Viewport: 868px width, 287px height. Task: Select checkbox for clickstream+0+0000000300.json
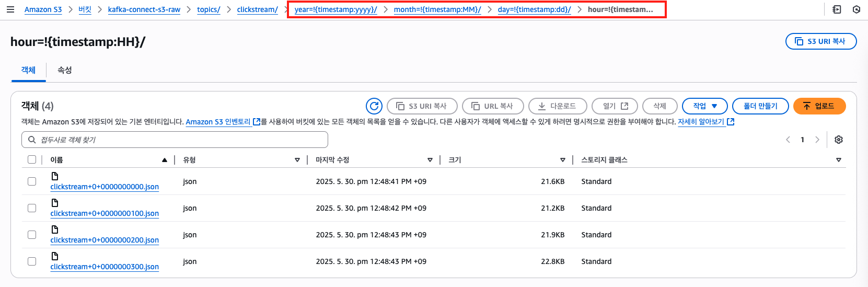click(32, 261)
